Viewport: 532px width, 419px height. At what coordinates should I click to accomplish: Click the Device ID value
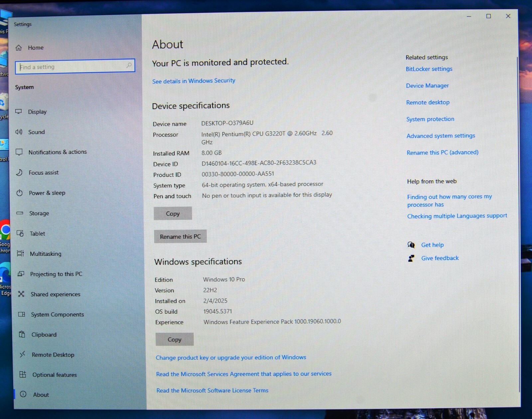[259, 163]
